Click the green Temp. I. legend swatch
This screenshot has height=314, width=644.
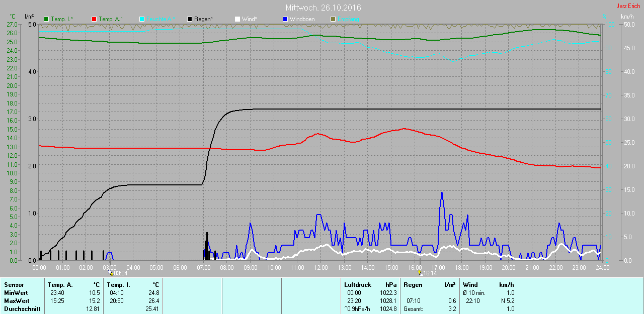[47, 19]
